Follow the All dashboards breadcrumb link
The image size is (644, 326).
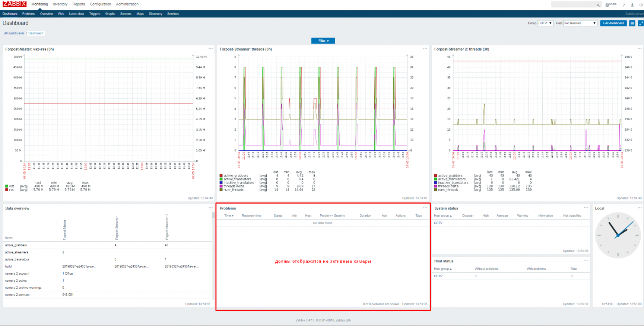coord(14,33)
